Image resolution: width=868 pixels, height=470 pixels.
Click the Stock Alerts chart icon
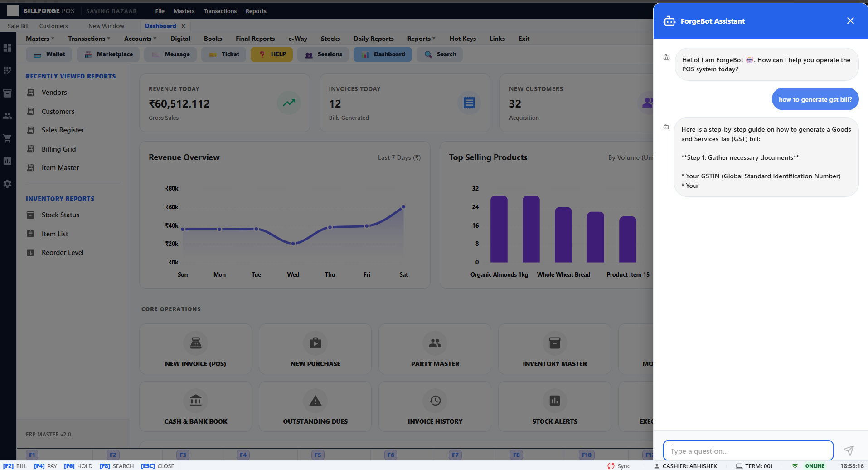pyautogui.click(x=554, y=401)
